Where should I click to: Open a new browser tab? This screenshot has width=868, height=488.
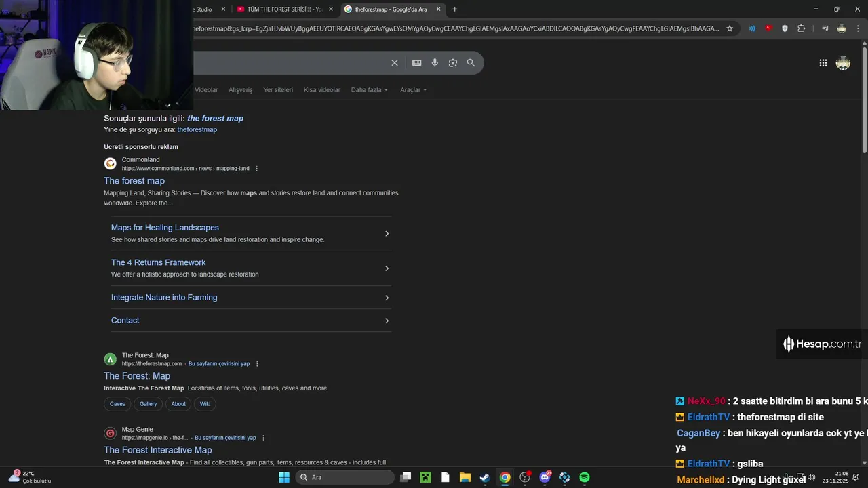tap(454, 9)
